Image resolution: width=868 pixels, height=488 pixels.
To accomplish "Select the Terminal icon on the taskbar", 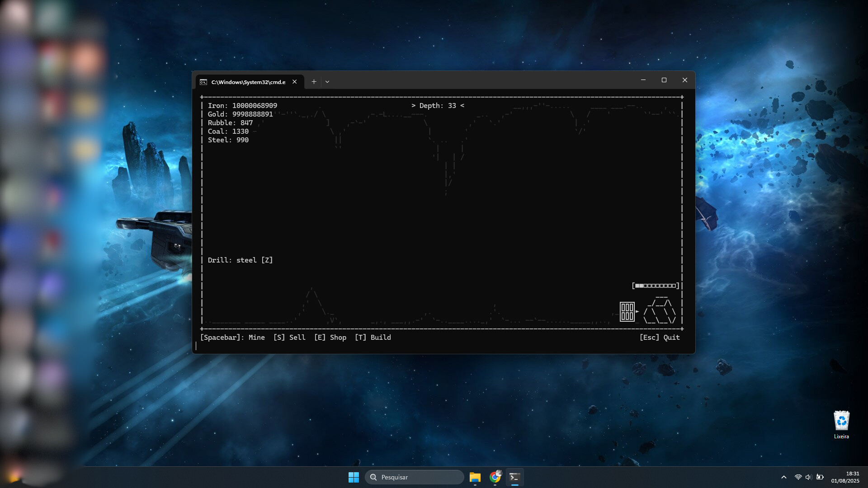I will pyautogui.click(x=514, y=477).
